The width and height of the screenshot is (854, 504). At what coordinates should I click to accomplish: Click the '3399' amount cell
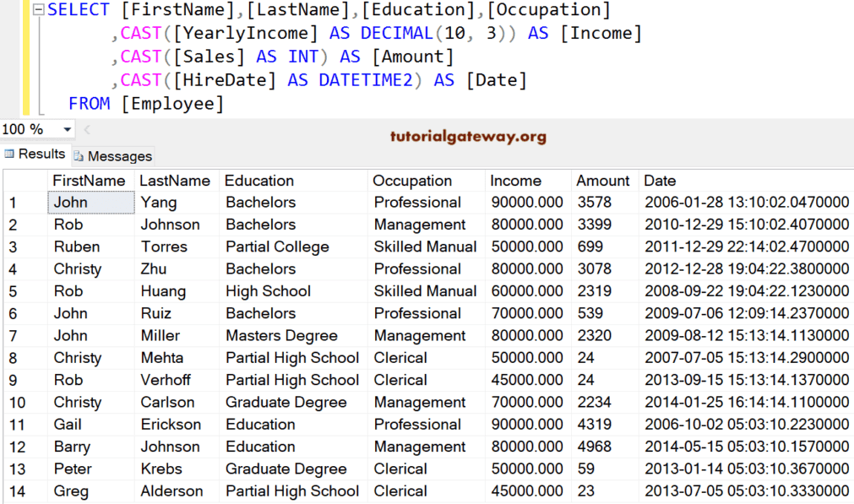(x=605, y=225)
